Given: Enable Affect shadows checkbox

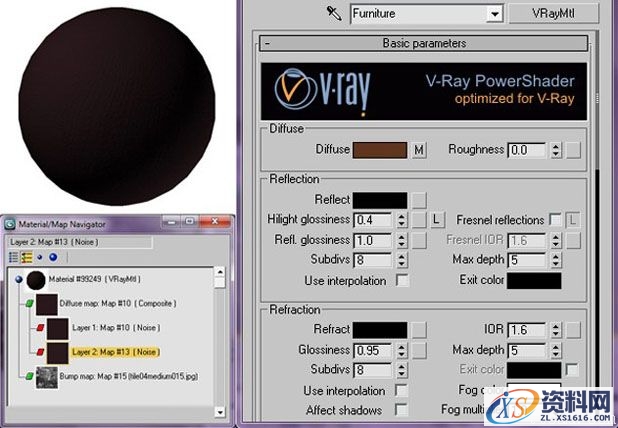Looking at the screenshot, I should click(402, 410).
